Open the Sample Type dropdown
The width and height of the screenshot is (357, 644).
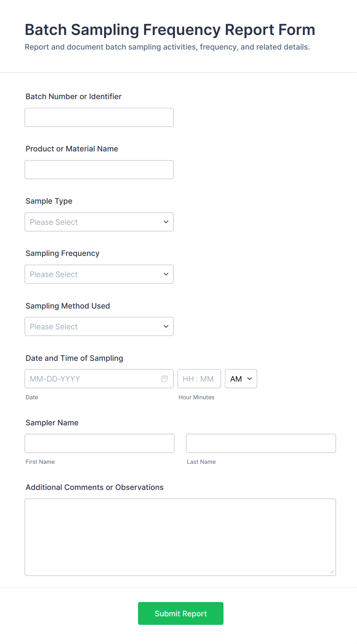tap(99, 222)
